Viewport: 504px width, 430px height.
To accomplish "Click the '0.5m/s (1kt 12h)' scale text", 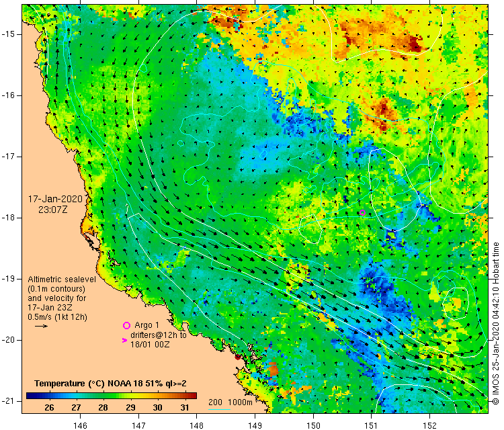I will (x=57, y=317).
